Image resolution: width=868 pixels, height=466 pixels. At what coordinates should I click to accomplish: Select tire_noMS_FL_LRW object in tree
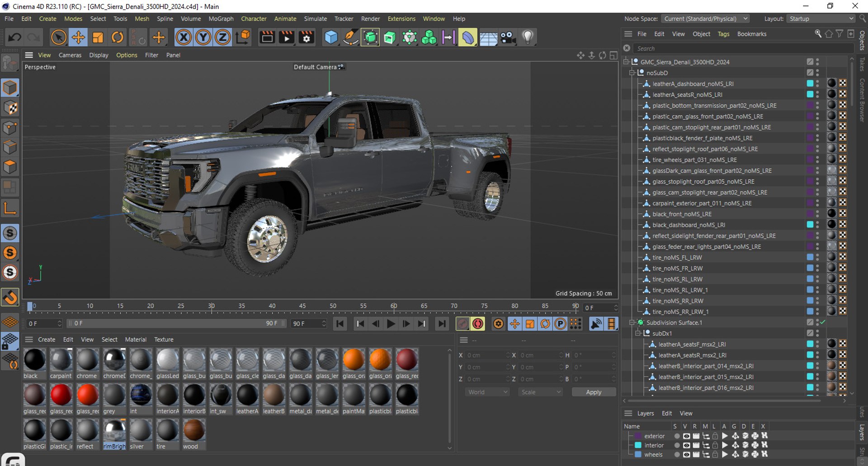tap(677, 257)
